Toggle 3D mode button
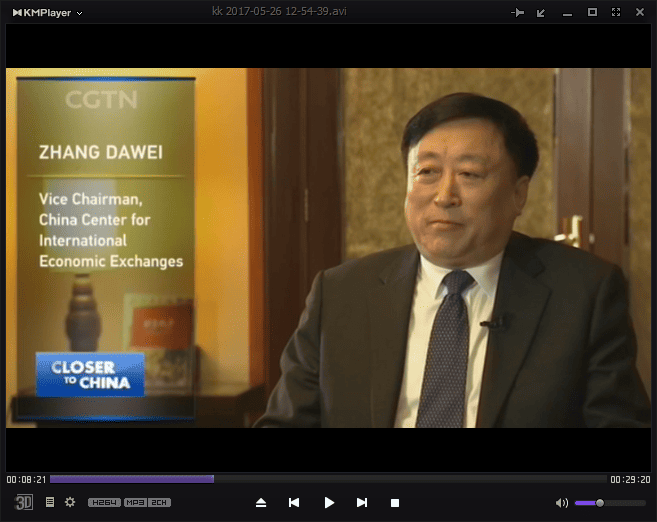657x522 pixels. 24,502
